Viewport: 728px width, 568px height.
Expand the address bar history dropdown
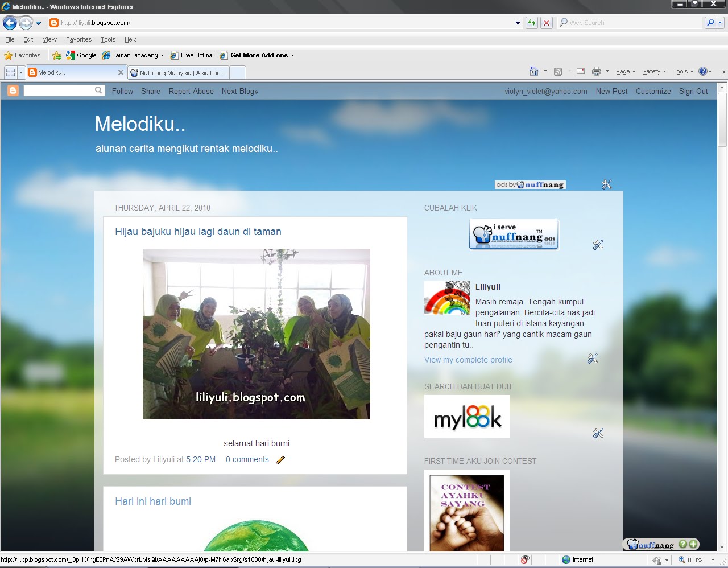pyautogui.click(x=518, y=23)
